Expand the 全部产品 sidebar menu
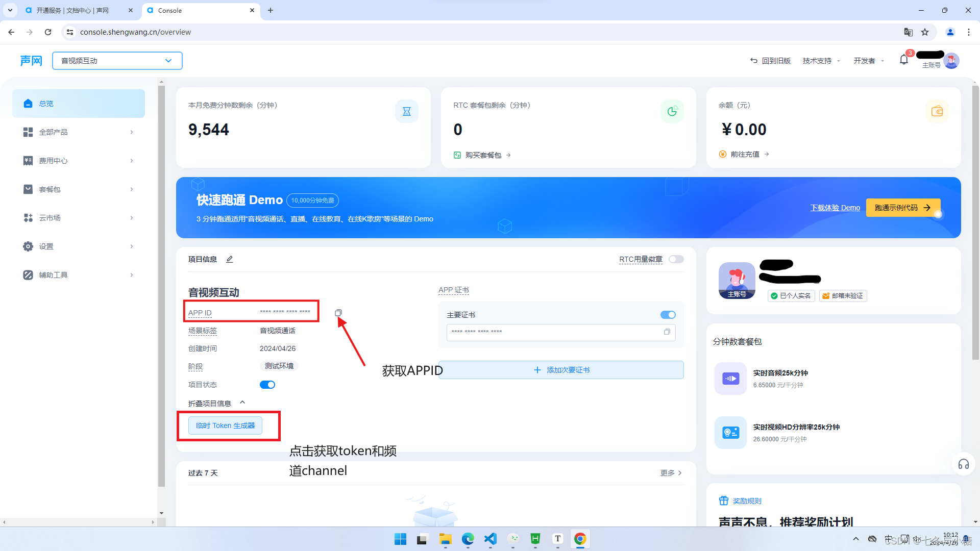This screenshot has height=551, width=980. (x=79, y=132)
